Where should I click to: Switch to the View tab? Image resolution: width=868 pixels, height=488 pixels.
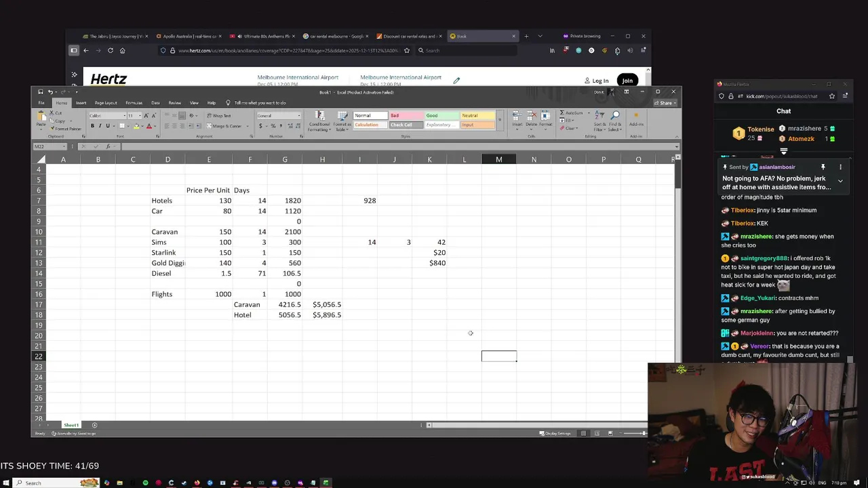pos(194,103)
